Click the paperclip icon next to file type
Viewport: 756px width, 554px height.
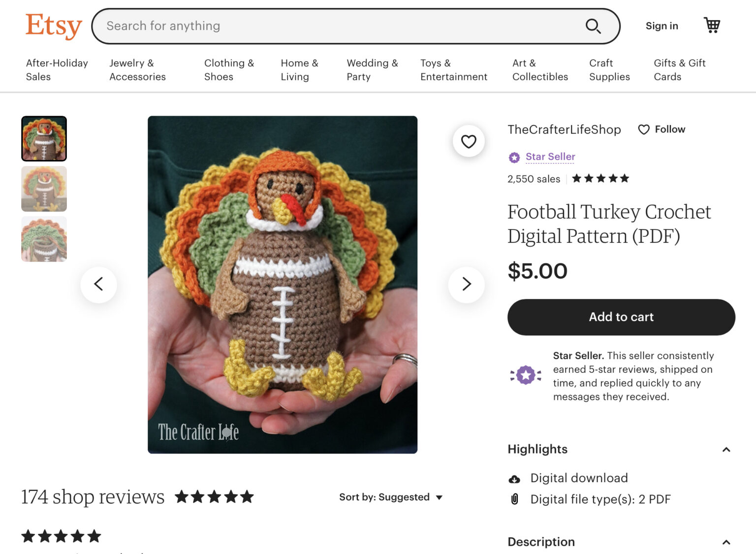(x=514, y=499)
